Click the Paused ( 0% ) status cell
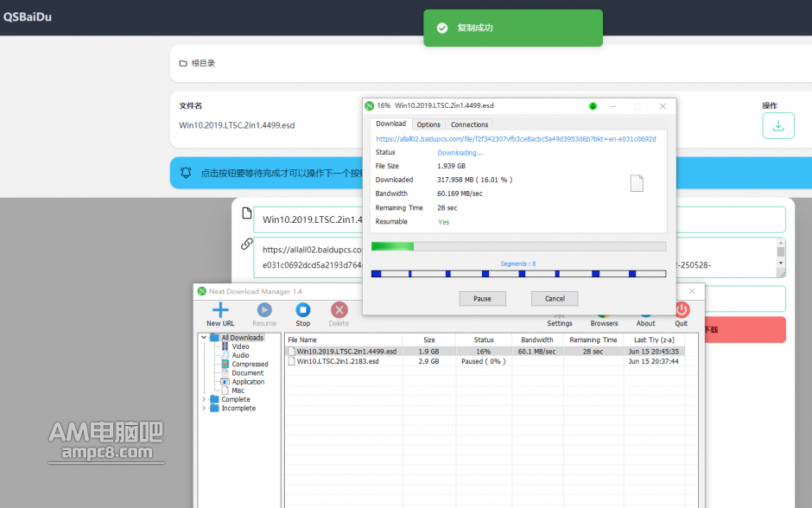812x508 pixels. tap(483, 361)
